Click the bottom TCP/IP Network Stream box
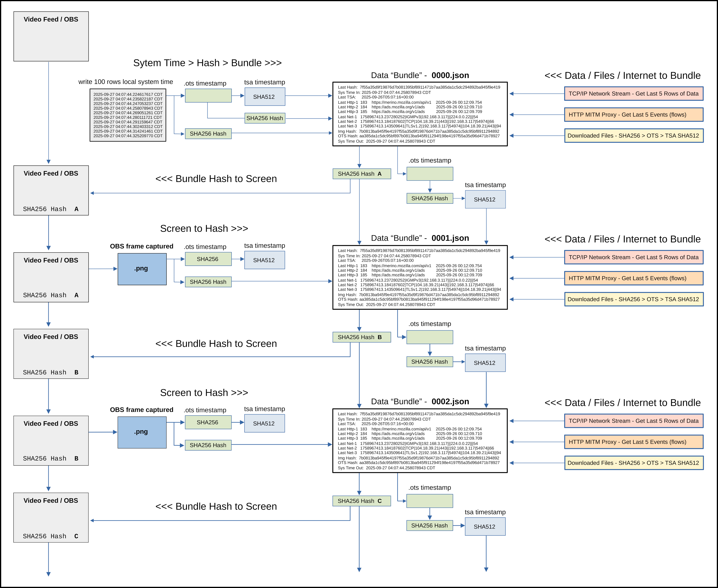Image resolution: width=718 pixels, height=588 pixels. pos(633,421)
